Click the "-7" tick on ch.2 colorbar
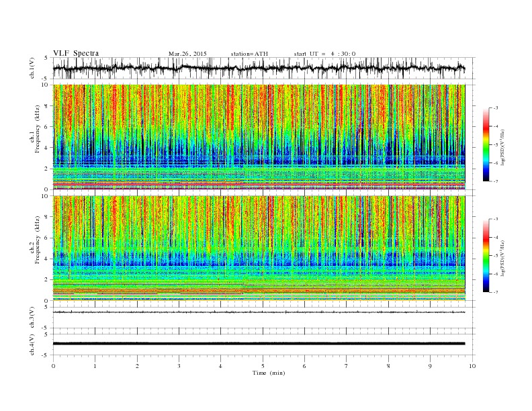The width and height of the screenshot is (532, 411). tap(495, 292)
